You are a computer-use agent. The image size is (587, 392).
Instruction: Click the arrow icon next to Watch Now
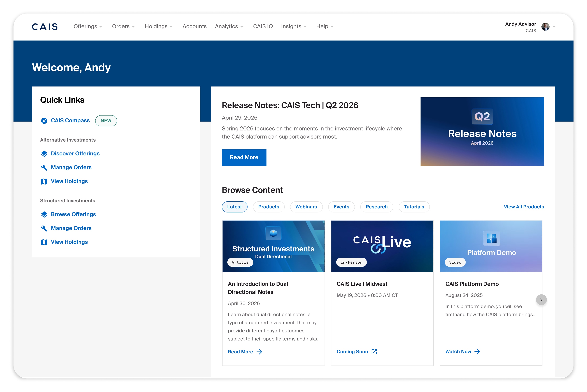(x=477, y=352)
